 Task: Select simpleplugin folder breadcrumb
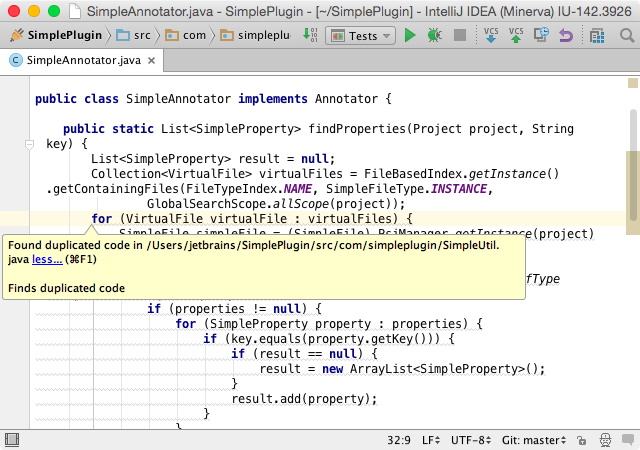point(255,36)
